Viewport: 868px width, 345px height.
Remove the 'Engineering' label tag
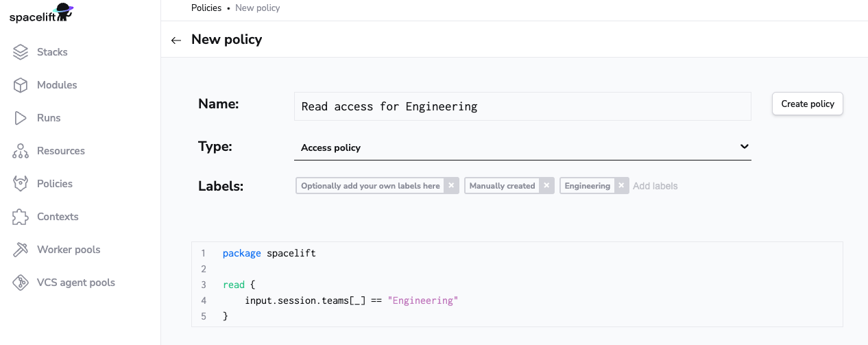coord(621,186)
